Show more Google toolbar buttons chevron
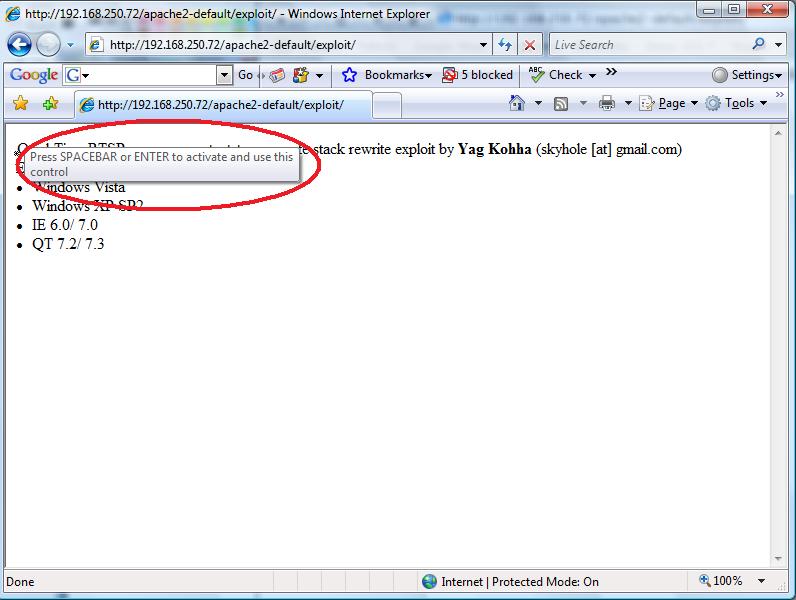The image size is (796, 600). 611,72
